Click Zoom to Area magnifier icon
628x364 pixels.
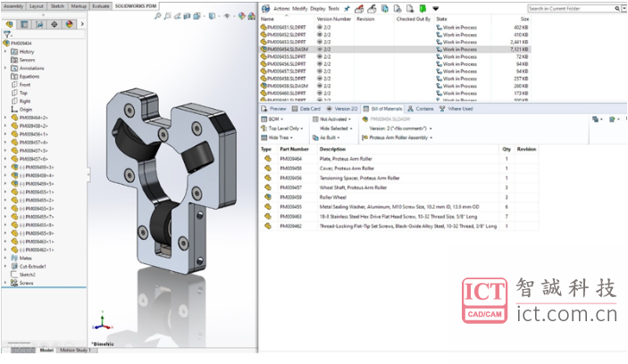tap(167, 16)
